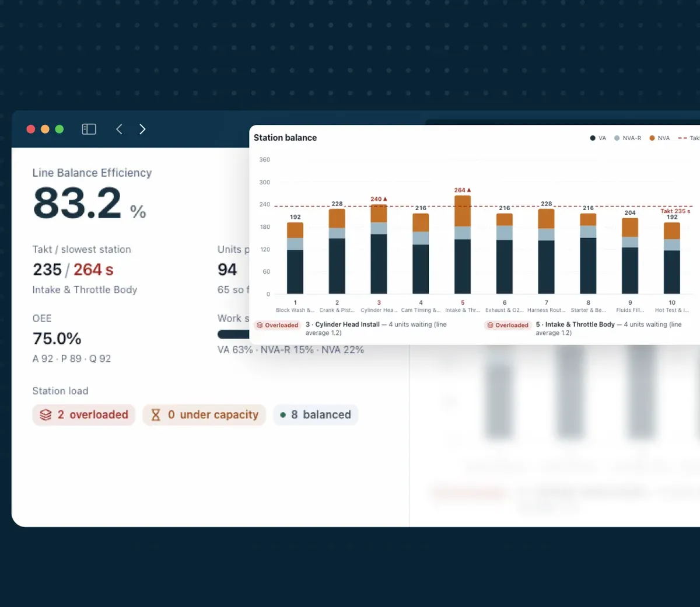
Task: Click the Overloaded badge beside "5 · Intake & Throttle Body"
Action: pyautogui.click(x=508, y=325)
